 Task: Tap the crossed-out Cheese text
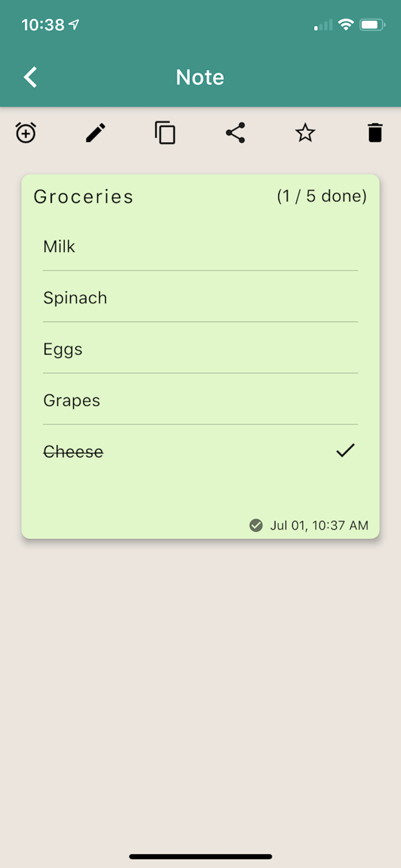(x=73, y=452)
